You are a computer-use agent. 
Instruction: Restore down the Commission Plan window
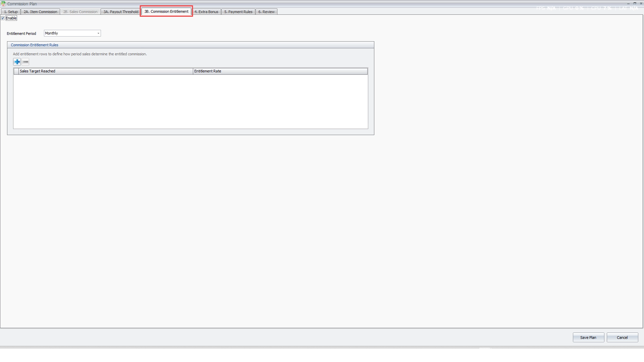pos(635,3)
